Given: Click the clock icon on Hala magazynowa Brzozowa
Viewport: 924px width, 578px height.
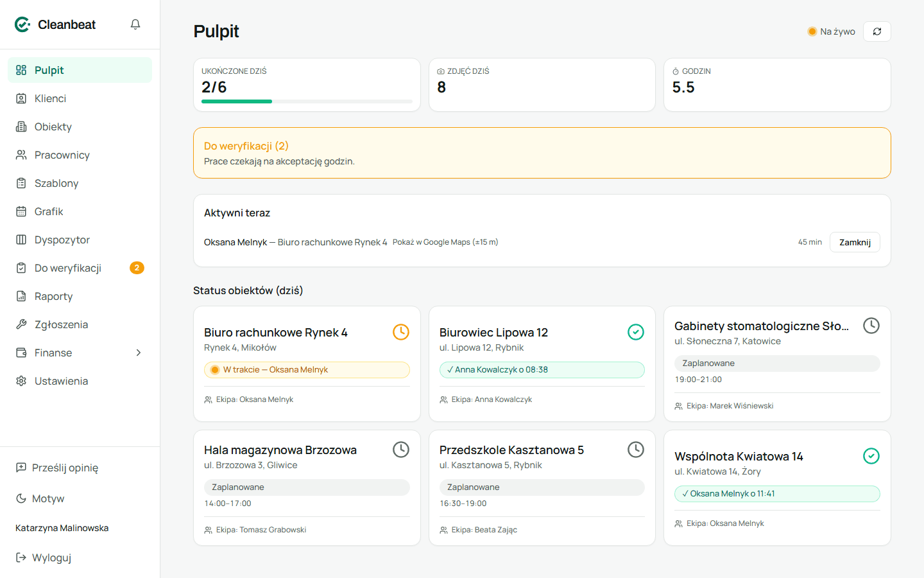Looking at the screenshot, I should [x=401, y=450].
